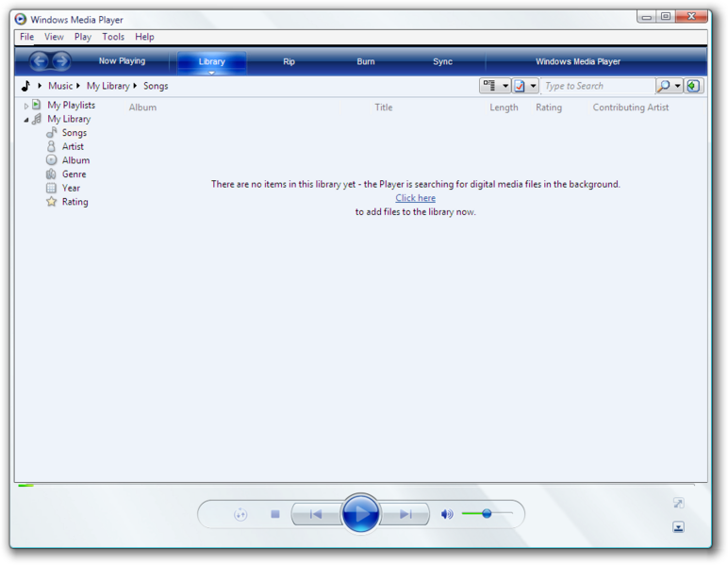Select the Library tab
Viewport: 728px width, 565px height.
[212, 61]
